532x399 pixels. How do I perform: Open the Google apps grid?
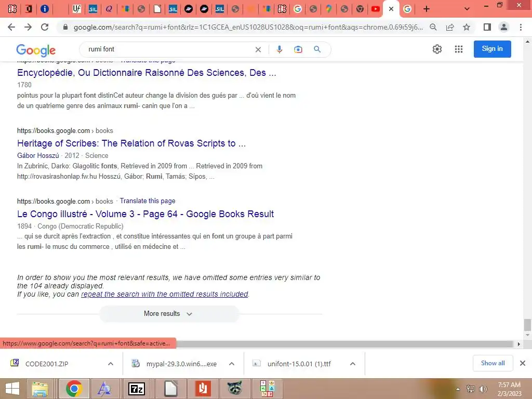[x=459, y=49]
